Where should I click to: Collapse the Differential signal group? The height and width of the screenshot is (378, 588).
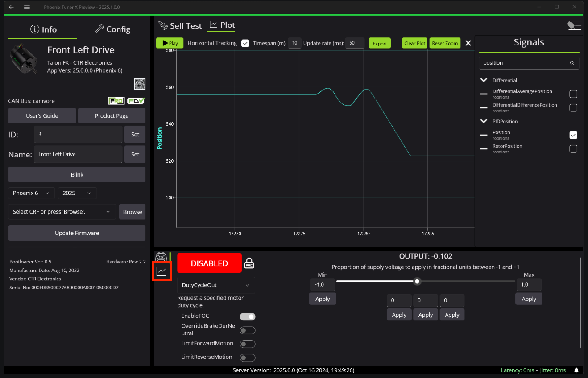[484, 80]
